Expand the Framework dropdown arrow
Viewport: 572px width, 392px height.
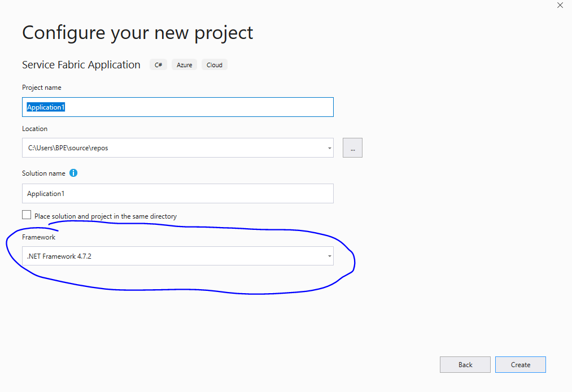pyautogui.click(x=329, y=255)
